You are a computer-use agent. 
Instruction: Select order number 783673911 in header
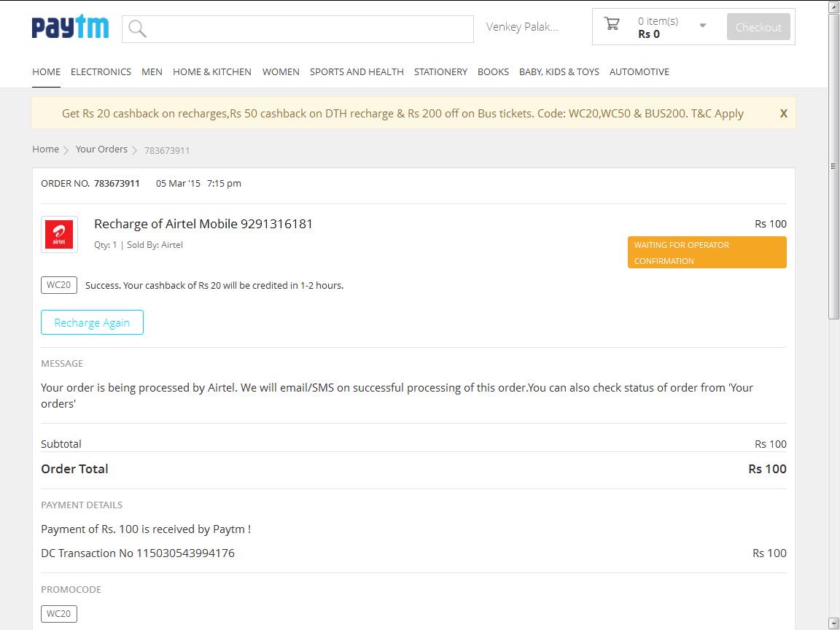click(x=117, y=183)
